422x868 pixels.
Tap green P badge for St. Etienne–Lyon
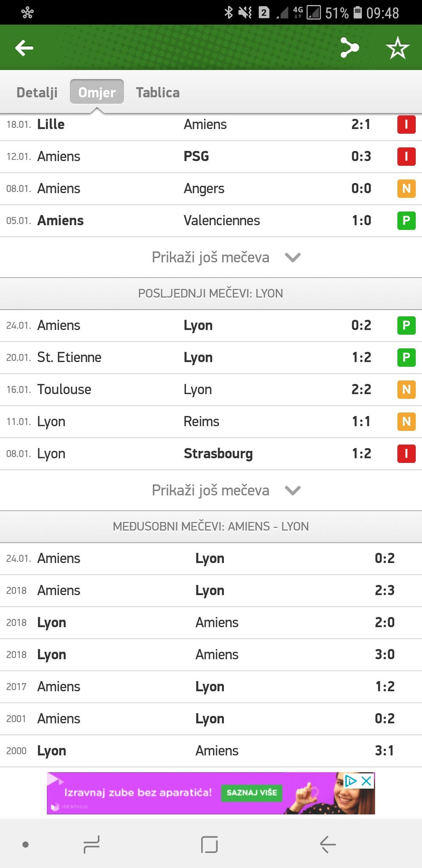pos(406,357)
